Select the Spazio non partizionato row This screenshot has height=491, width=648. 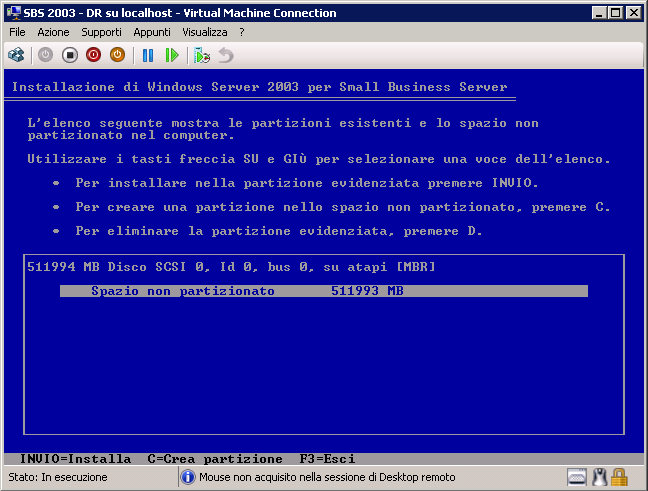[x=324, y=291]
